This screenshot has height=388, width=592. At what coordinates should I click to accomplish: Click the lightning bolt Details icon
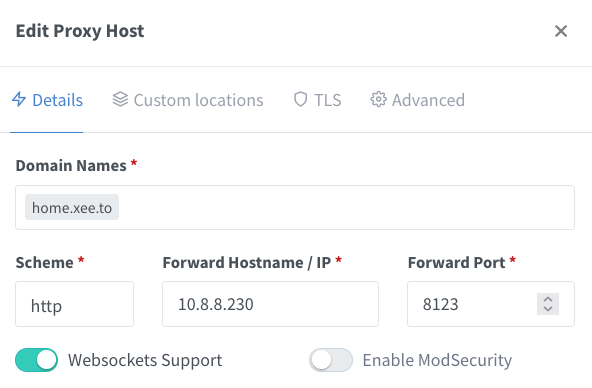click(x=18, y=100)
